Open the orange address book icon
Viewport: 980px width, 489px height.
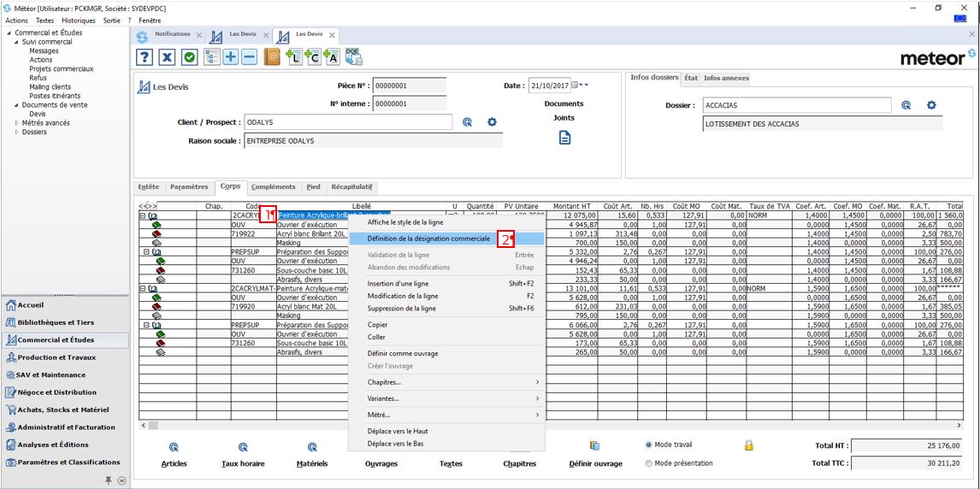273,57
